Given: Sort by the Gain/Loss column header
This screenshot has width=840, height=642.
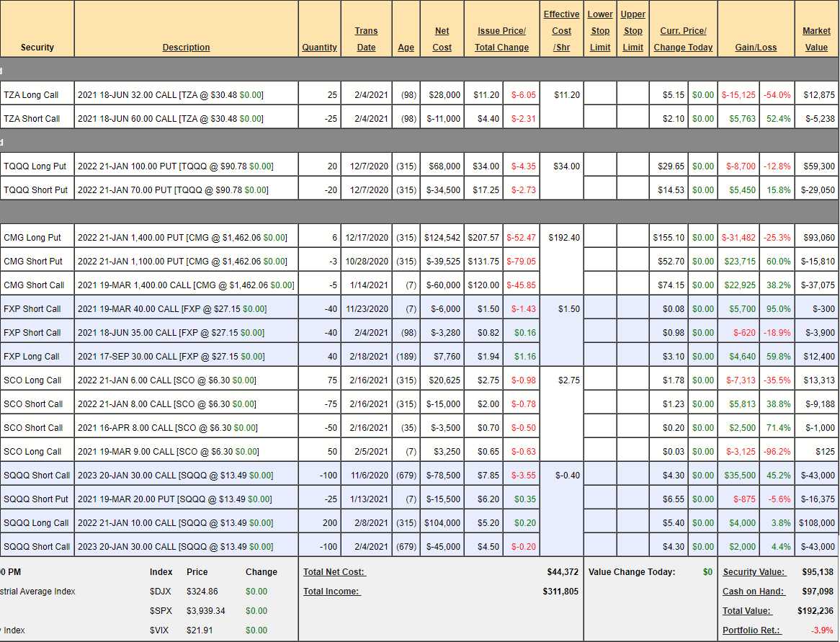Looking at the screenshot, I should tap(755, 48).
